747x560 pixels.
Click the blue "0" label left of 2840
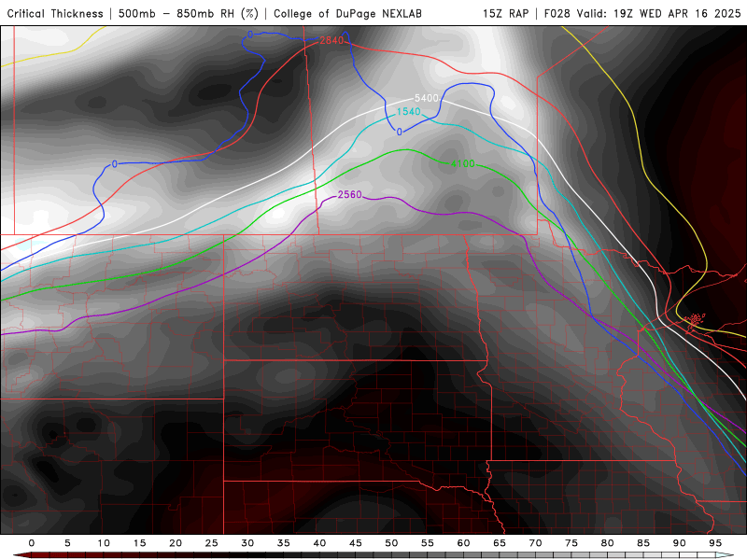click(250, 35)
